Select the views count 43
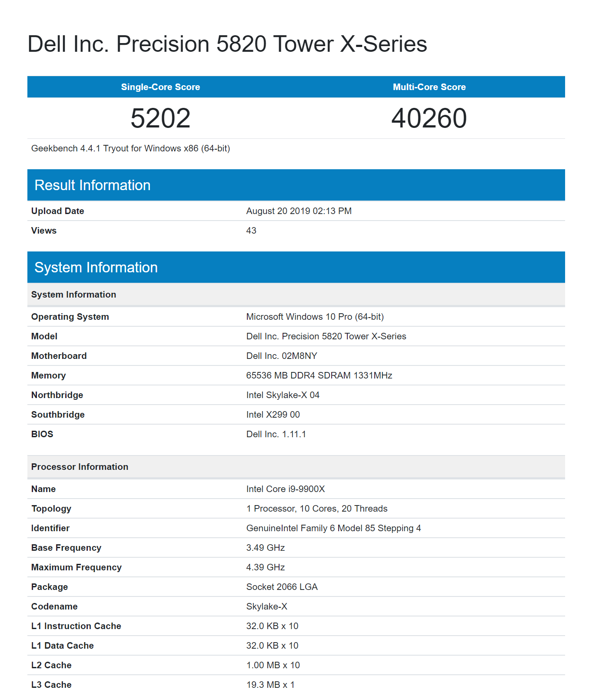The width and height of the screenshot is (589, 700). [251, 231]
